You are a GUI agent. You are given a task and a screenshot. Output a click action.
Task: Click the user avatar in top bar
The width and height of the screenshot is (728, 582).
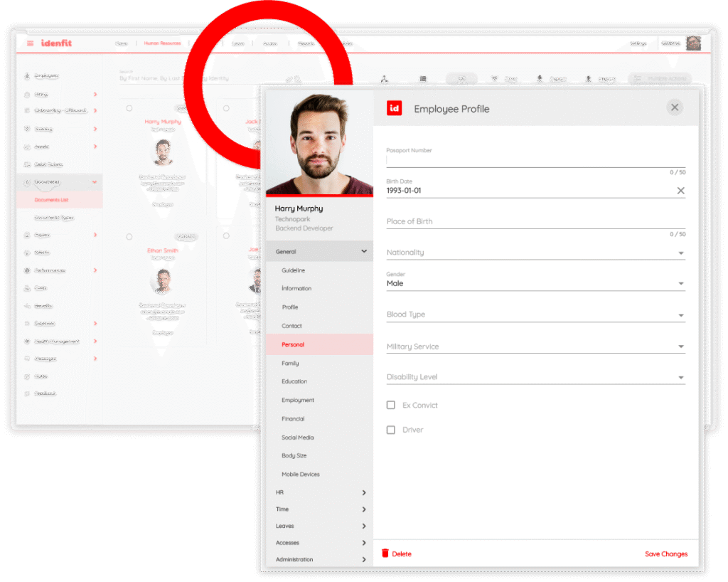(693, 43)
